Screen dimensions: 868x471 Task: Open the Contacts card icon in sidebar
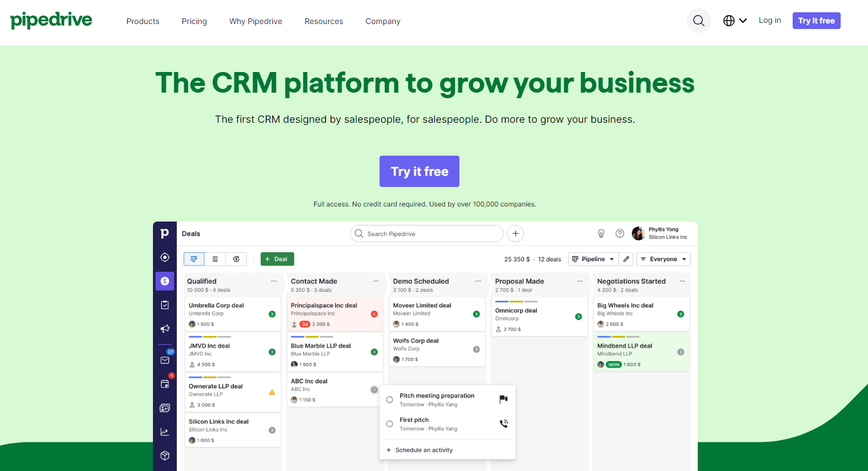pos(165,408)
